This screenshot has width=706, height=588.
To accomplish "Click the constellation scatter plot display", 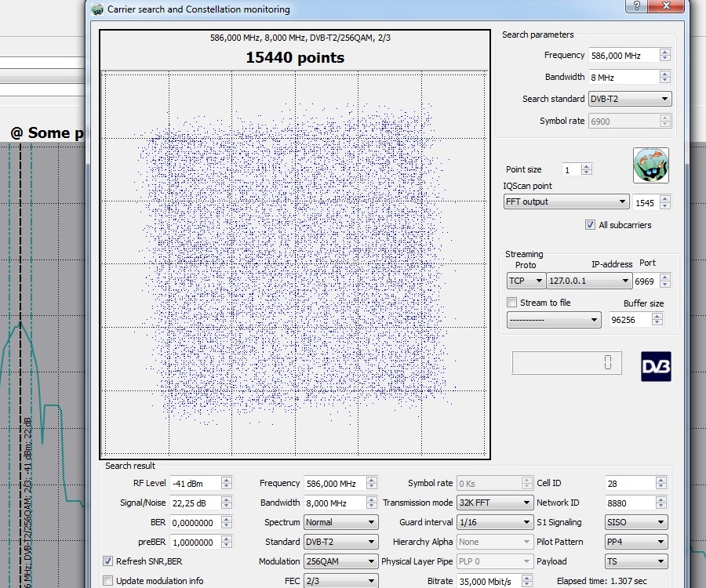I will 295,263.
